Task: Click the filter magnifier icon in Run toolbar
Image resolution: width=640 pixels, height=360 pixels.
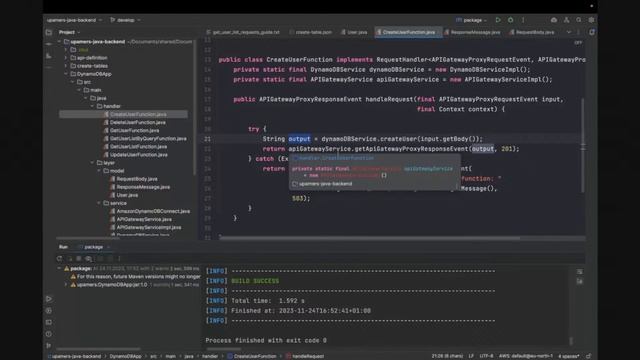Action: [x=89, y=258]
